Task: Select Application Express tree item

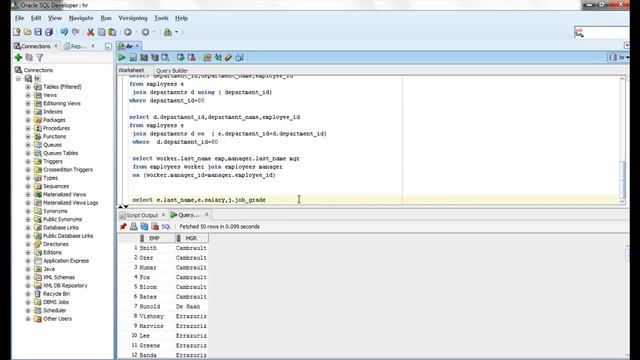Action: point(66,261)
